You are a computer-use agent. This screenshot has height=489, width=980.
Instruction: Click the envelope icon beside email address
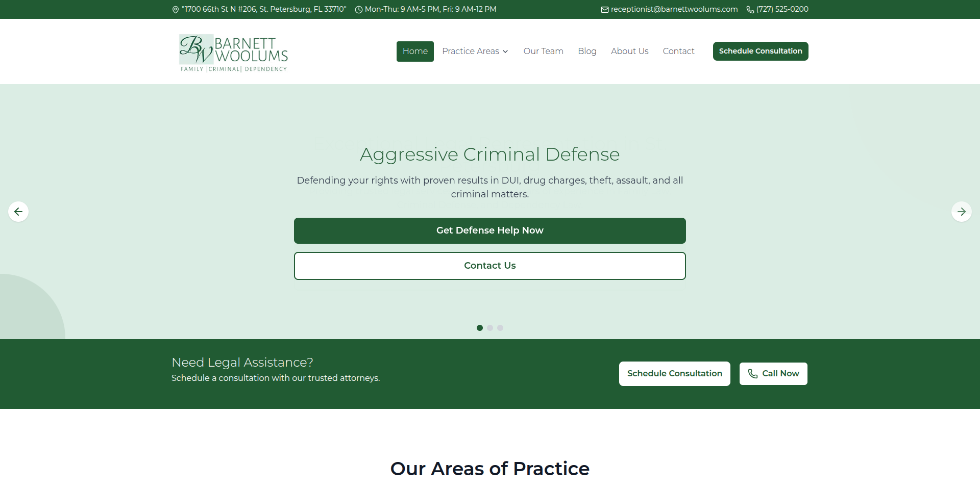605,10
